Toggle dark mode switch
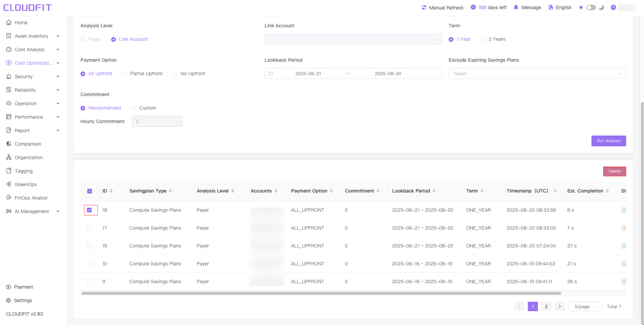 tap(591, 7)
